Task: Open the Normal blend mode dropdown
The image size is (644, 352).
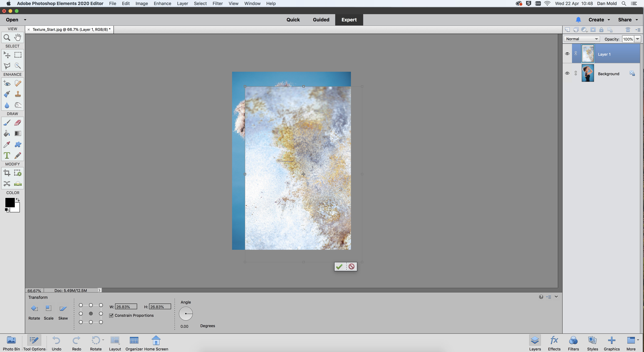Action: (582, 39)
